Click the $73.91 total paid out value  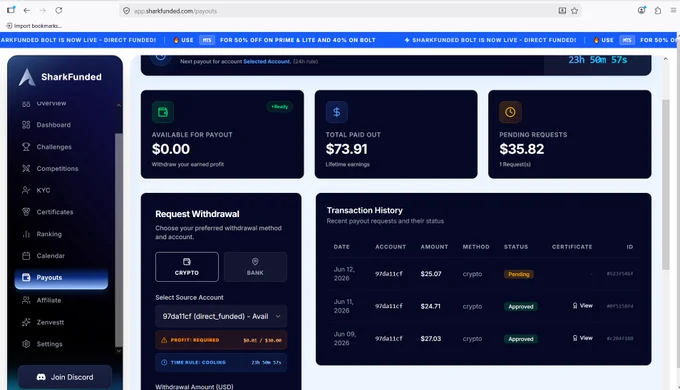(347, 149)
